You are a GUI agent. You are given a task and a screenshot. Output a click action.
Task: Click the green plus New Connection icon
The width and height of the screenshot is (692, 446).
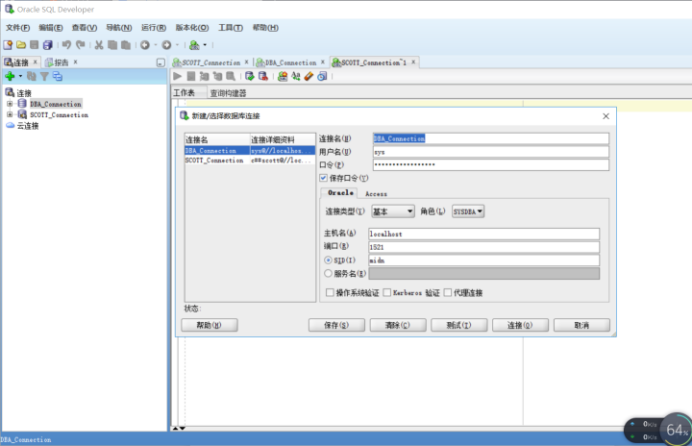10,76
